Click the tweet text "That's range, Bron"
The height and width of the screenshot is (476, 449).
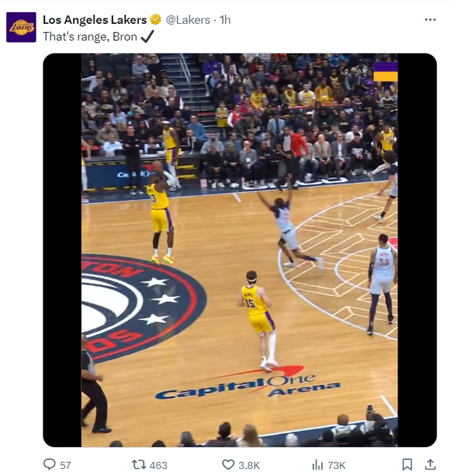[x=90, y=37]
